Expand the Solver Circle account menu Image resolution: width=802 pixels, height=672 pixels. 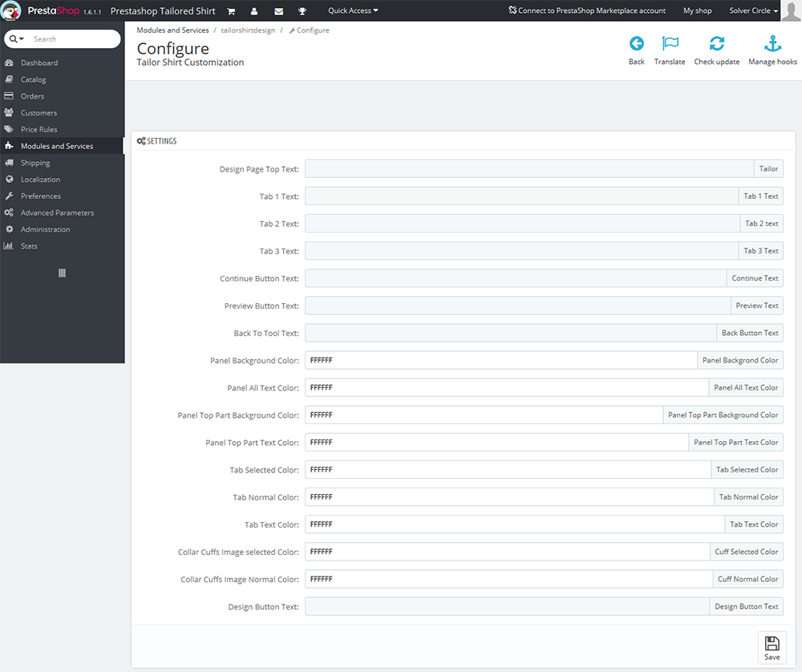click(x=753, y=10)
